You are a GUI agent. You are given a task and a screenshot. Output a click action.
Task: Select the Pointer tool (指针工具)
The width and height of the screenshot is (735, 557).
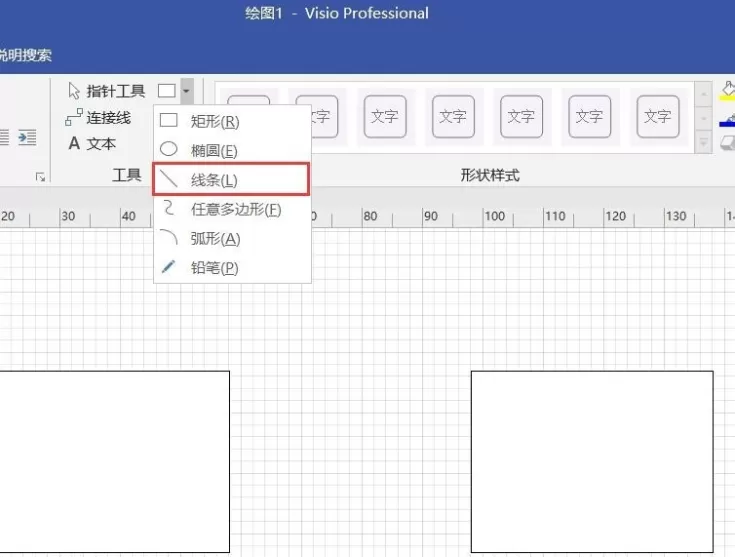106,91
